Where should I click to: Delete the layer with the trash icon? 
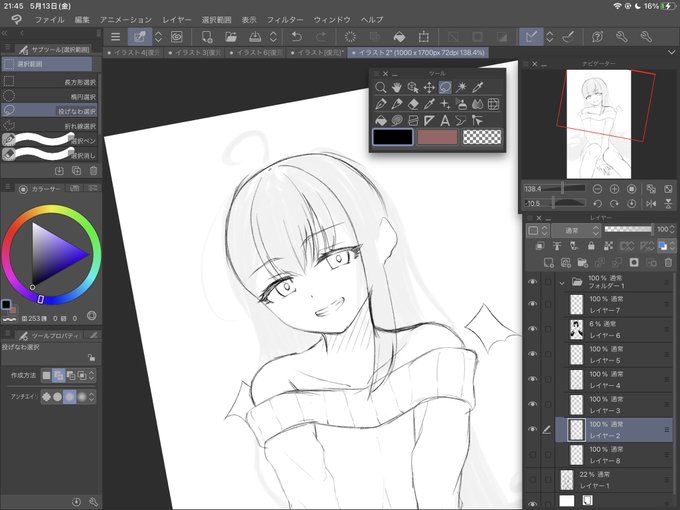[x=668, y=262]
